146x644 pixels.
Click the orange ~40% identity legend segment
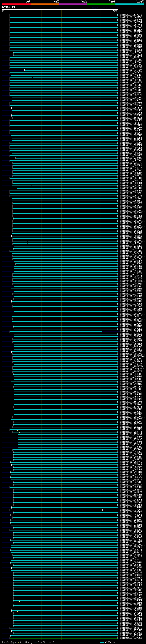(x=45, y=4)
